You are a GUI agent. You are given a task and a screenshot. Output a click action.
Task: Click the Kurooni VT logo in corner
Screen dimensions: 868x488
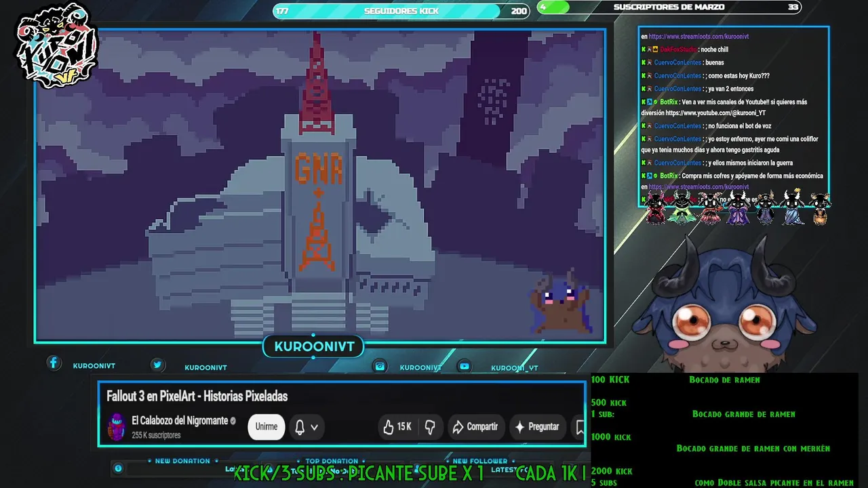point(57,46)
